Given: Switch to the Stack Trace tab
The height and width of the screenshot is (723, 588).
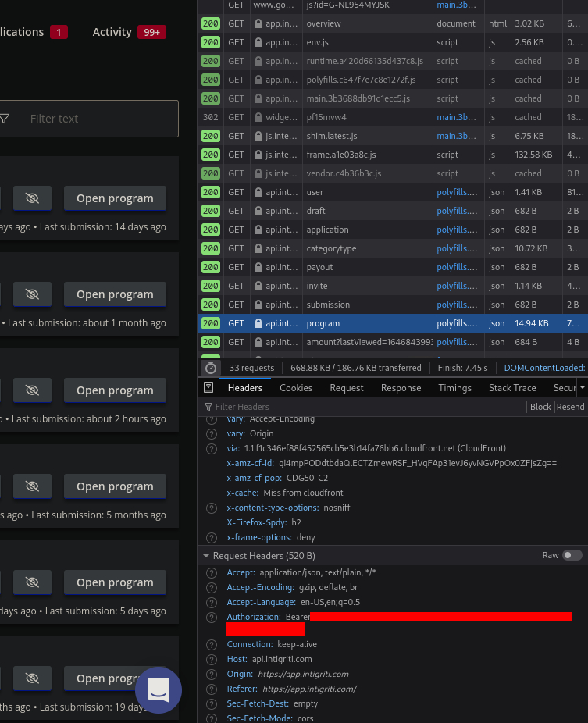Looking at the screenshot, I should pos(512,388).
